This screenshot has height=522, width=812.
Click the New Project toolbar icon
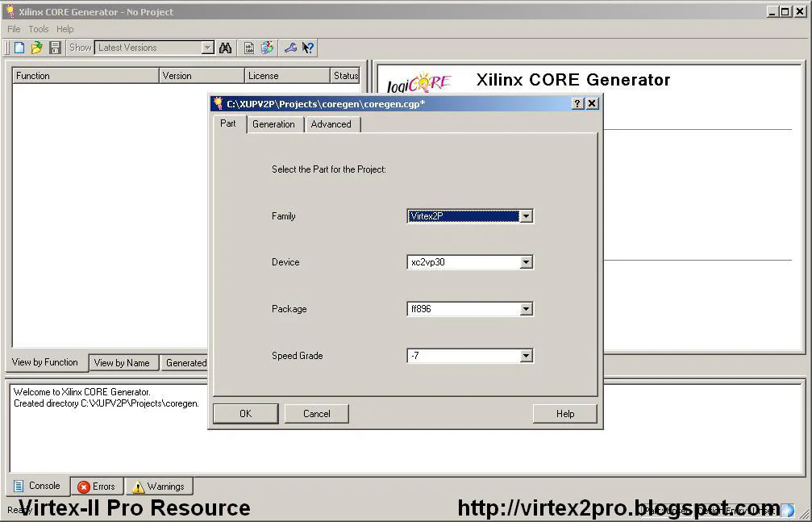tap(20, 48)
